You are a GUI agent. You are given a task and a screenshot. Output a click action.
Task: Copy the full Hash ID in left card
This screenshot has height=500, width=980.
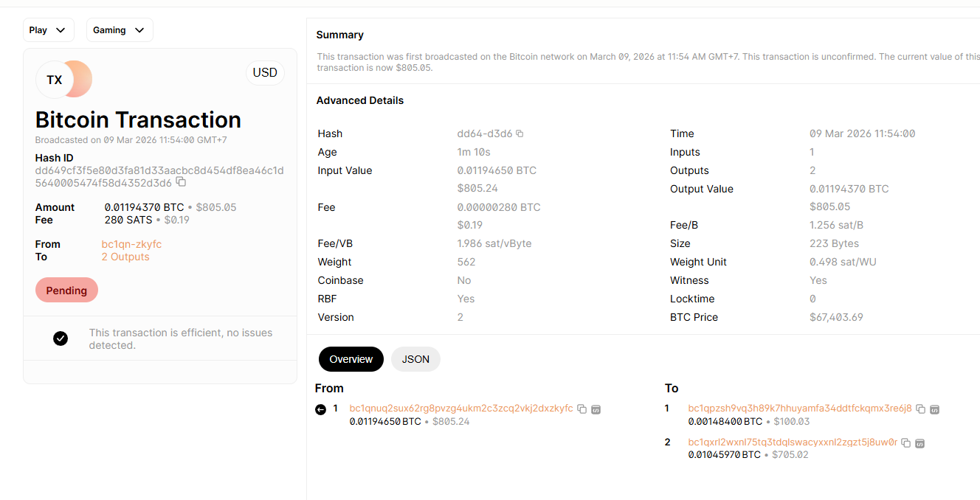coord(181,182)
